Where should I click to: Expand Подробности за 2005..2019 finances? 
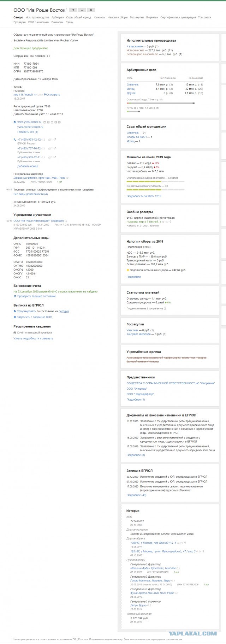click(x=144, y=196)
